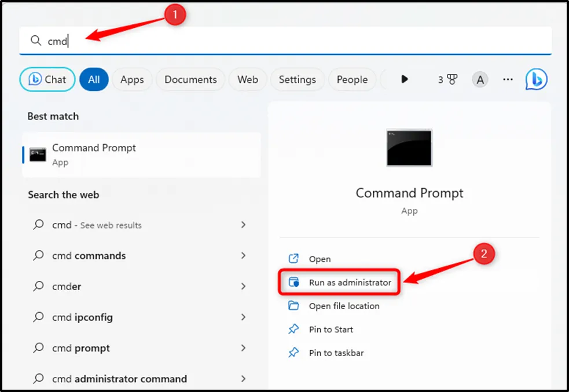The width and height of the screenshot is (569, 392).
Task: Click the account avatar labeled A
Action: (479, 80)
